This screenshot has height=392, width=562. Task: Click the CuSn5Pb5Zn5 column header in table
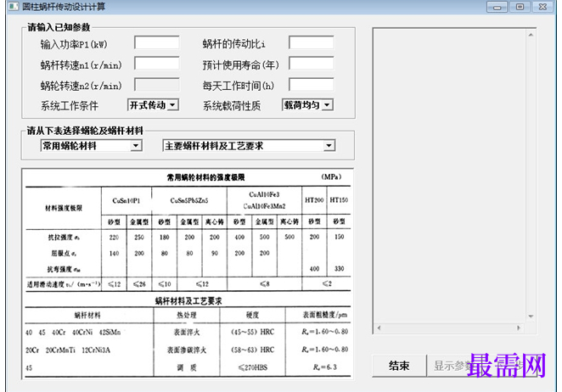pyautogui.click(x=188, y=200)
